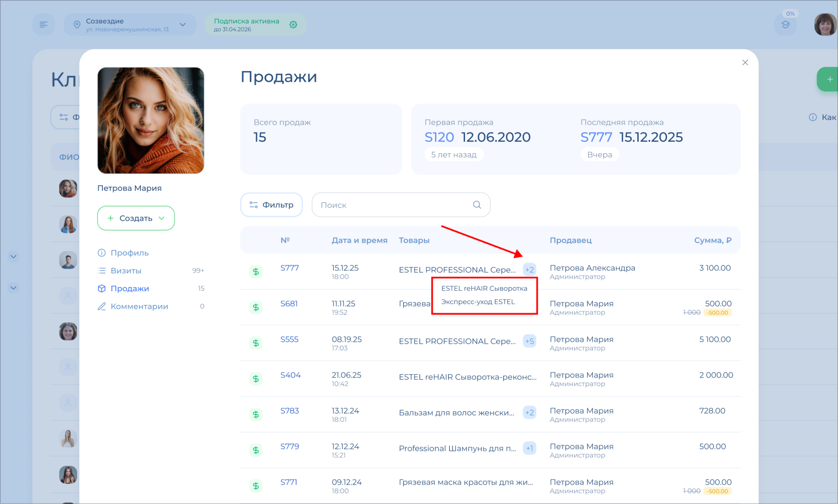Click the hamburger menu icon in top bar
Viewport: 838px width, 504px height.
(x=44, y=25)
